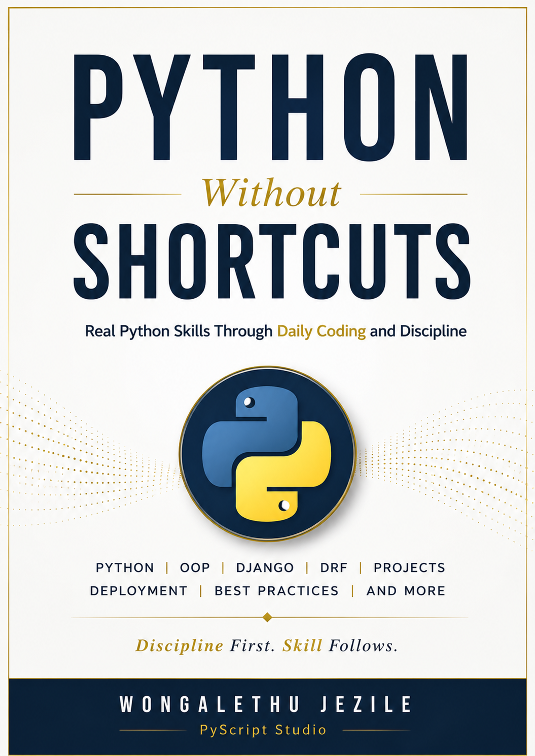Click author name 'WONGALETHU JEZILE'
Viewport: 535px width, 756px height.
click(x=265, y=704)
